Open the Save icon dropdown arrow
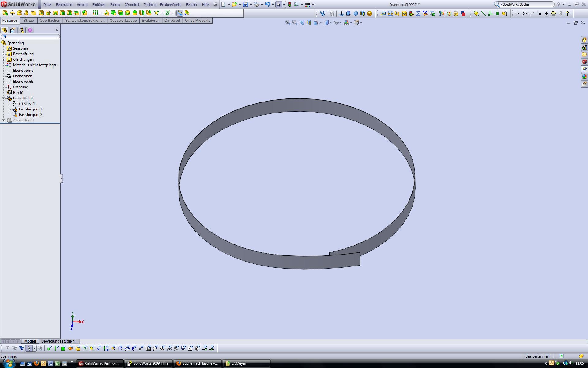 coord(251,5)
